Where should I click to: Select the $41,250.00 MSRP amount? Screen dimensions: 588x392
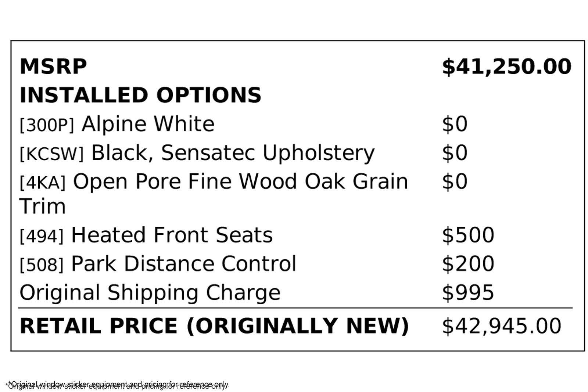pos(506,67)
